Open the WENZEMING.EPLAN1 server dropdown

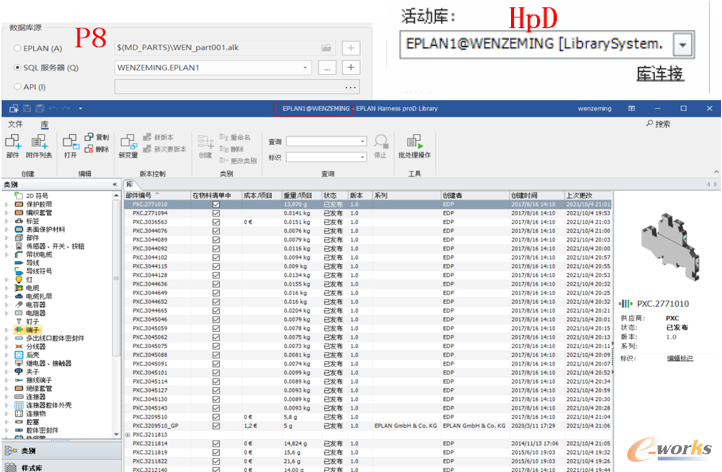tap(305, 68)
